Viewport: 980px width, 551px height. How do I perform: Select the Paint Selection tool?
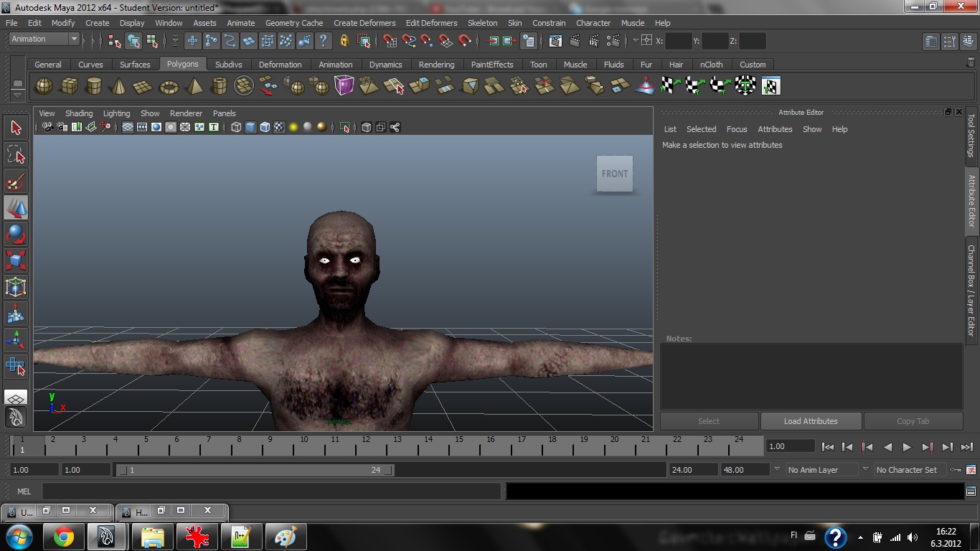[16, 181]
